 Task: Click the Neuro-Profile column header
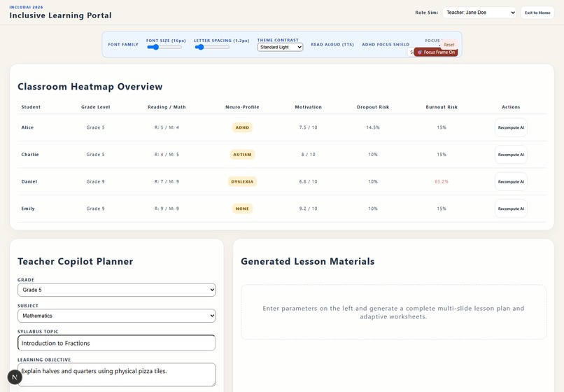[242, 107]
